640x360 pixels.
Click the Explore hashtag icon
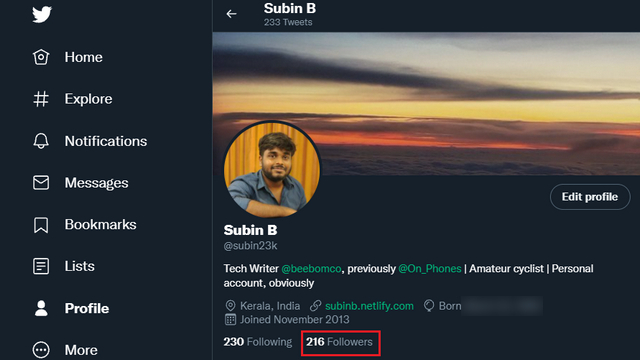(41, 99)
